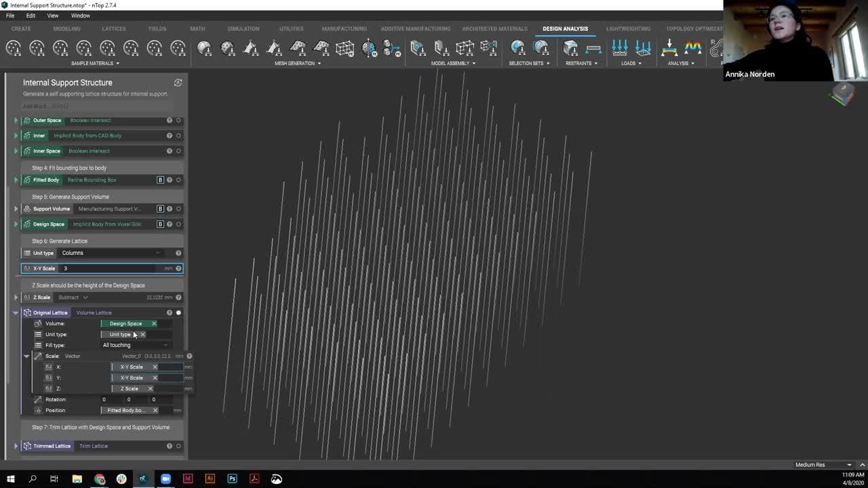Click the wireframe cube mesh generation icon
Viewport: 868px width, 488px height.
pyautogui.click(x=344, y=48)
